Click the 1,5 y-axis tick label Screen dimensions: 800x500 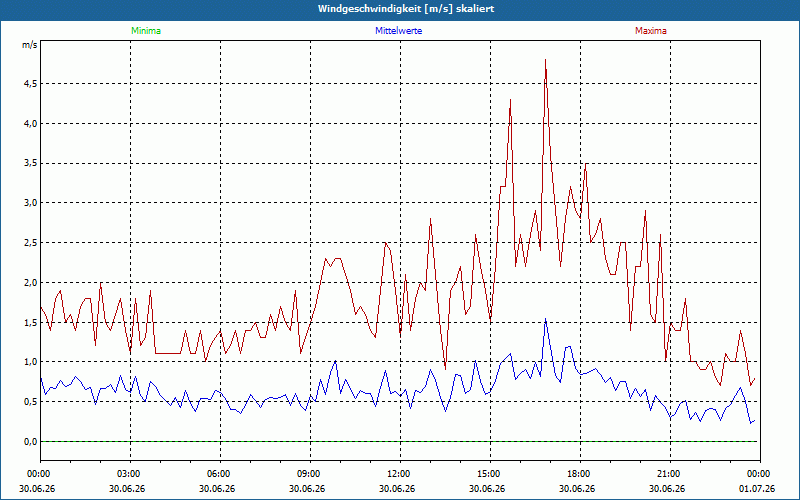tap(31, 322)
